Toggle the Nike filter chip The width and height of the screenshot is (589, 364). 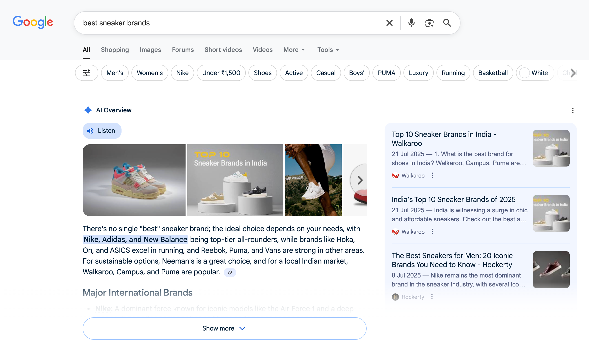(x=182, y=73)
